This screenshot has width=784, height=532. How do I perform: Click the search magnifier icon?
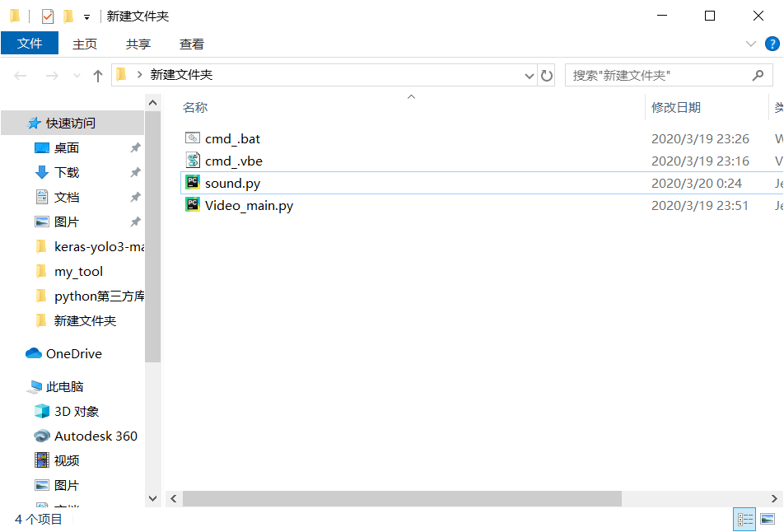coord(758,76)
